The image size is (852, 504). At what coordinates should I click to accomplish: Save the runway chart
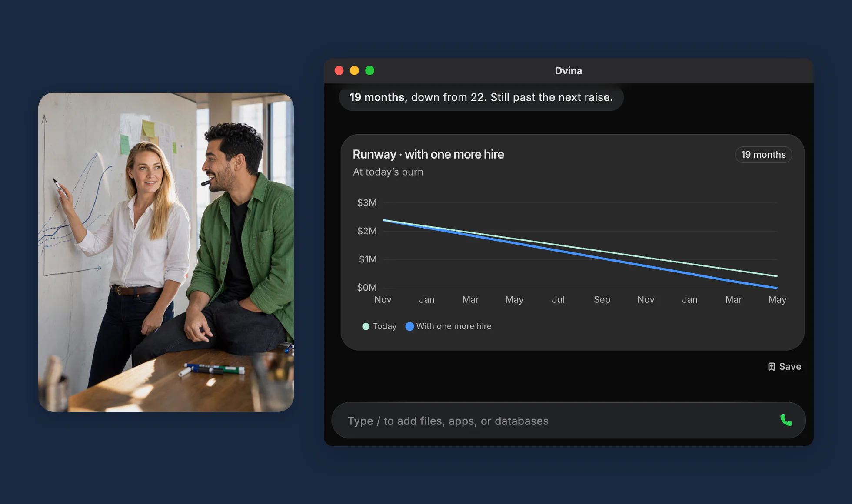[784, 367]
